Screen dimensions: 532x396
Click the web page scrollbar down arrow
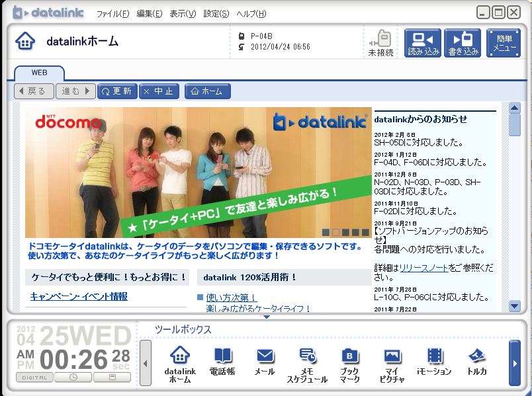tap(515, 306)
